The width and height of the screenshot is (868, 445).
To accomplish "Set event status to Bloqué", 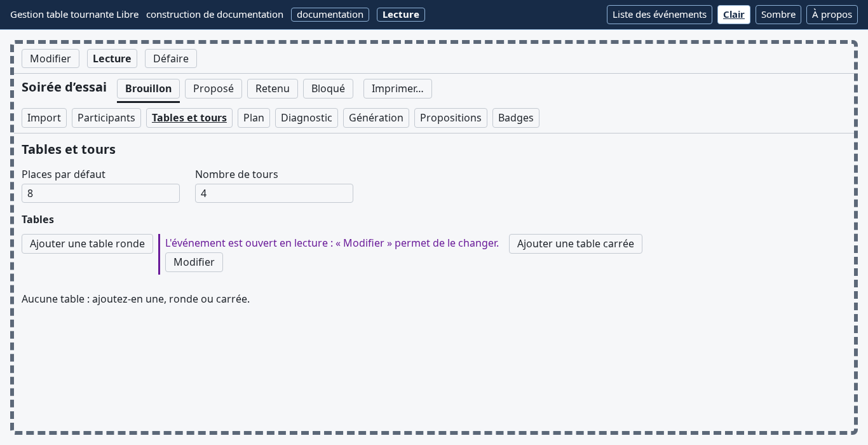I will click(328, 88).
